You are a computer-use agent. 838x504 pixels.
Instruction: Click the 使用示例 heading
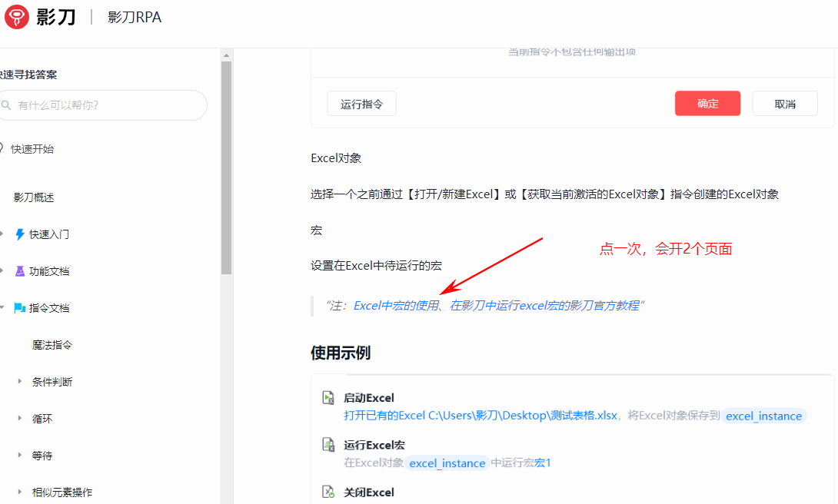pos(341,353)
